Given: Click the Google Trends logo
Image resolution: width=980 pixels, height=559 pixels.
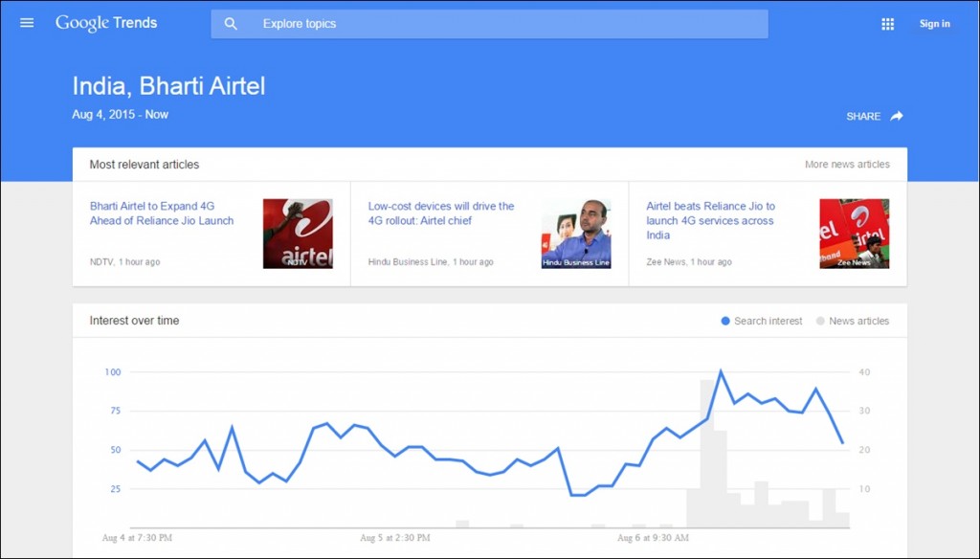Looking at the screenshot, I should click(x=106, y=23).
